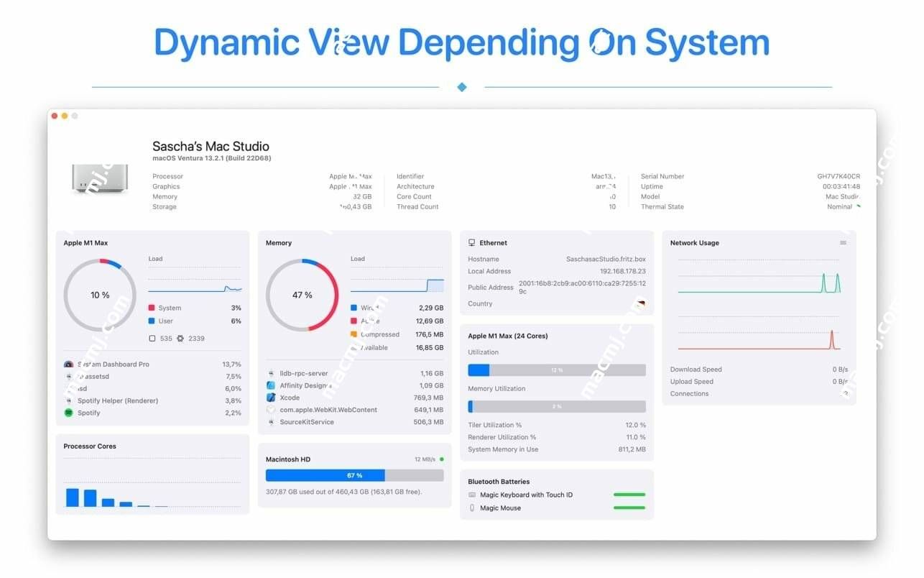
Task: Click the System Dashboard Pro process icon
Action: 68,364
